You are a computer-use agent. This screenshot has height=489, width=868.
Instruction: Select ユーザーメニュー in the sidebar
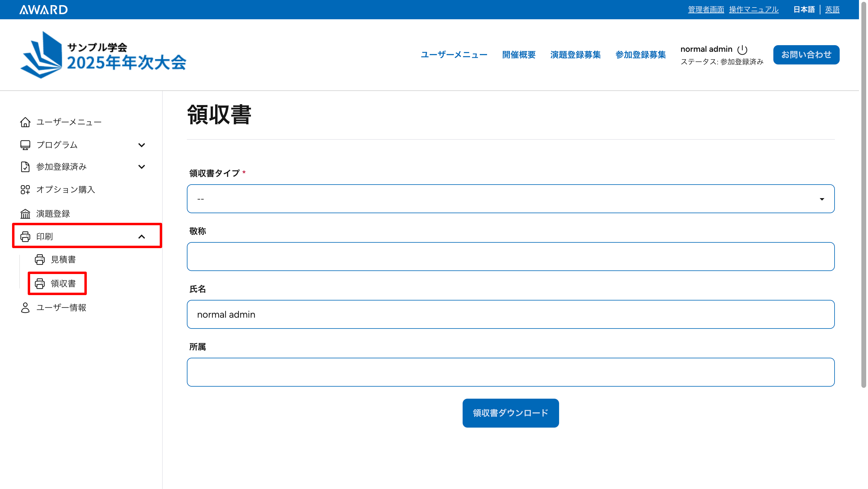pyautogui.click(x=69, y=122)
